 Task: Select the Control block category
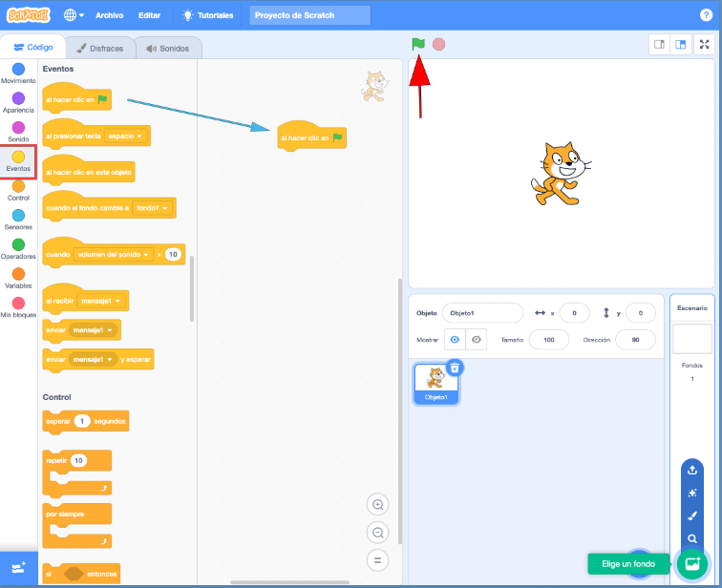[18, 191]
